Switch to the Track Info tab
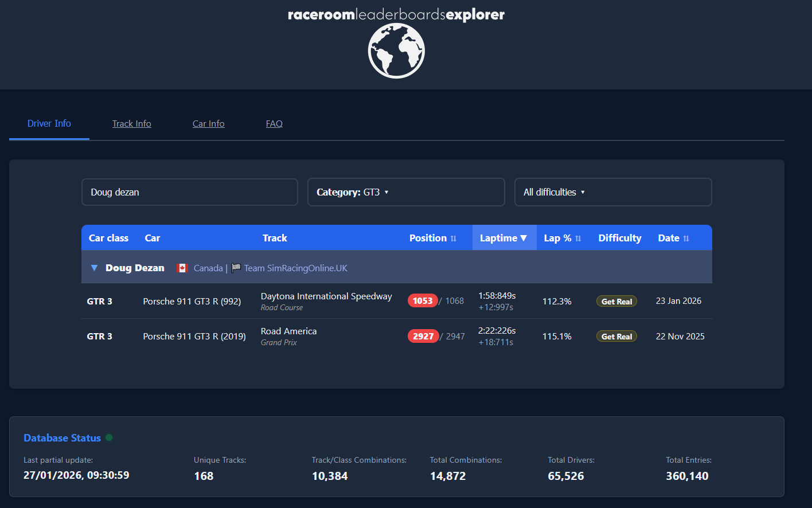Image resolution: width=812 pixels, height=508 pixels. click(x=132, y=124)
